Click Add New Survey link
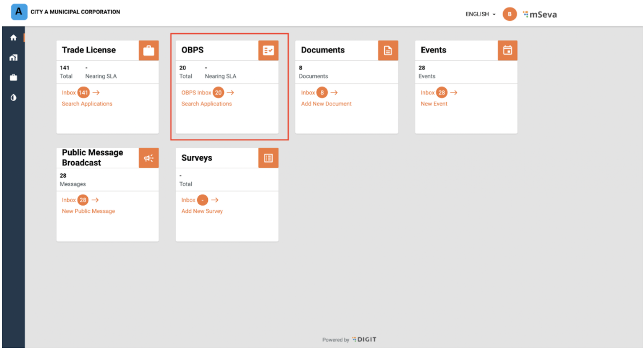This screenshot has width=644, height=349. (x=202, y=211)
